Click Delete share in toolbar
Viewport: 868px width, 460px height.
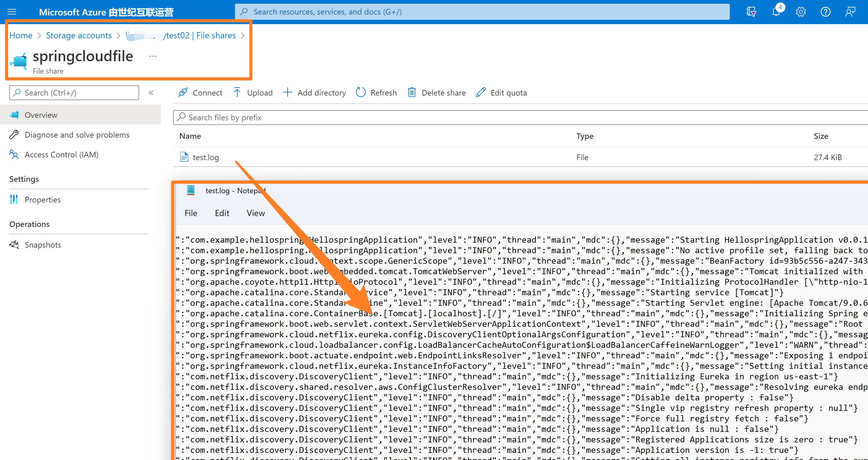click(x=437, y=93)
